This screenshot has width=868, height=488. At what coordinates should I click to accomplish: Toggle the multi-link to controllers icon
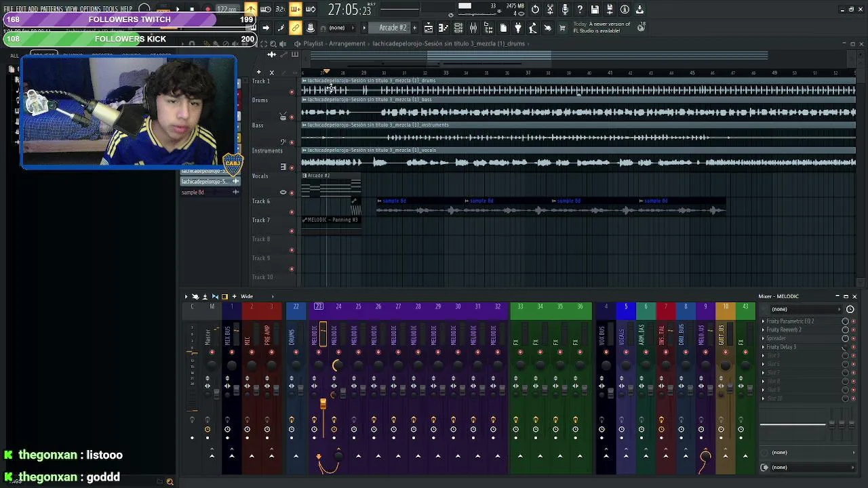point(296,28)
